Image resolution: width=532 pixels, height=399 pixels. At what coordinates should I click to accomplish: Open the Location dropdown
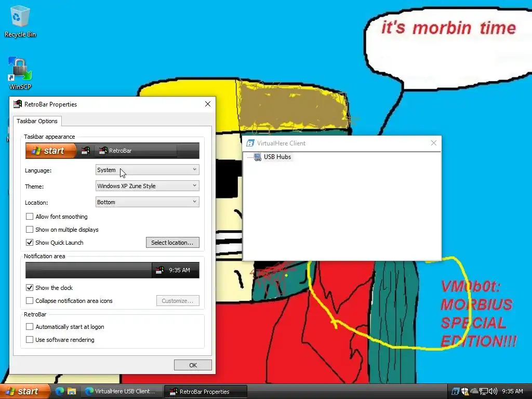click(x=147, y=202)
